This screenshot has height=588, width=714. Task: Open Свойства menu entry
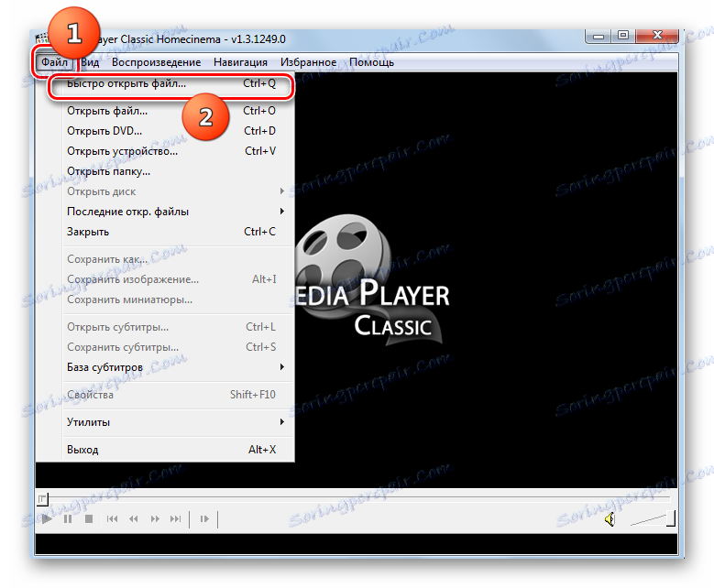pyautogui.click(x=171, y=395)
